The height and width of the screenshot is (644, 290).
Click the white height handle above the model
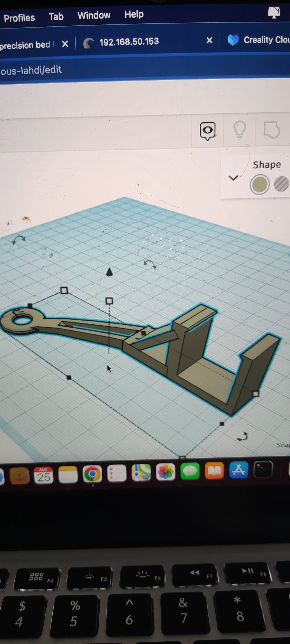tap(109, 301)
